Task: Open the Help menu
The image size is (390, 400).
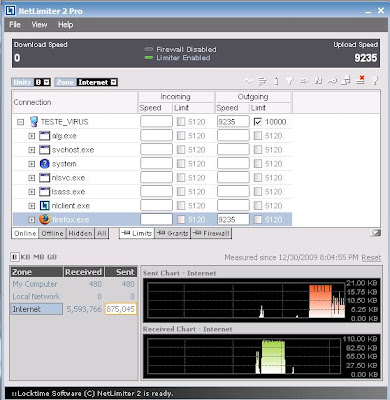Action: [65, 24]
